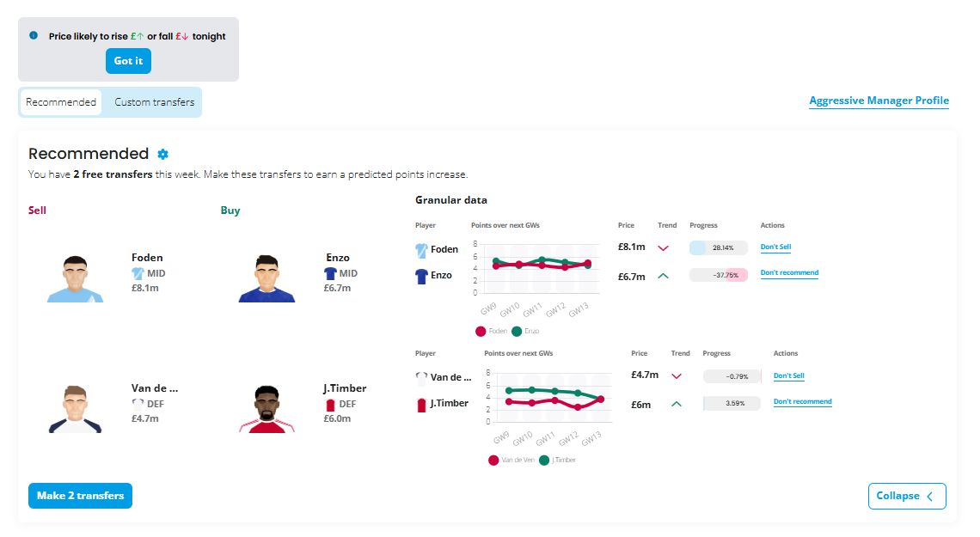
Task: Click Foden's 28.14% progress bar
Action: [x=719, y=247]
